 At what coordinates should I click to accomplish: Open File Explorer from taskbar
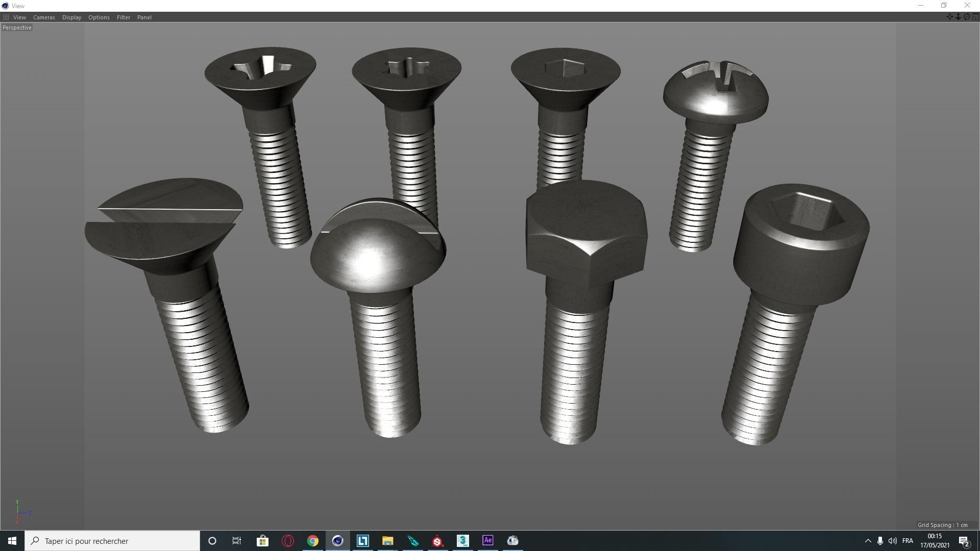point(387,541)
